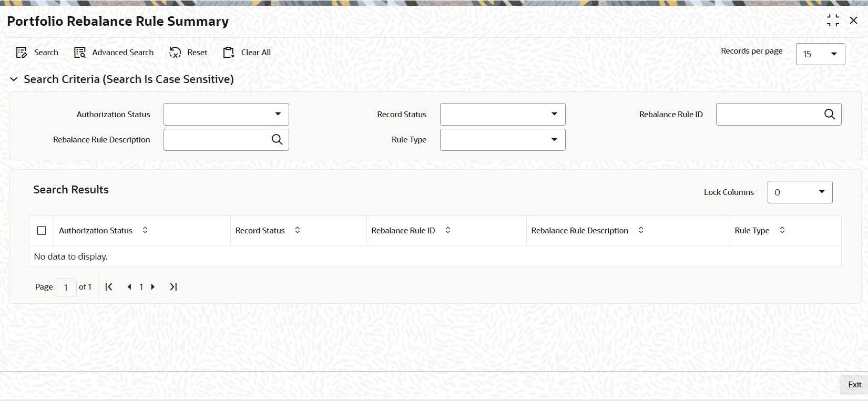Go to the last page of results
Viewport: 868px width, 401px height.
click(x=173, y=287)
